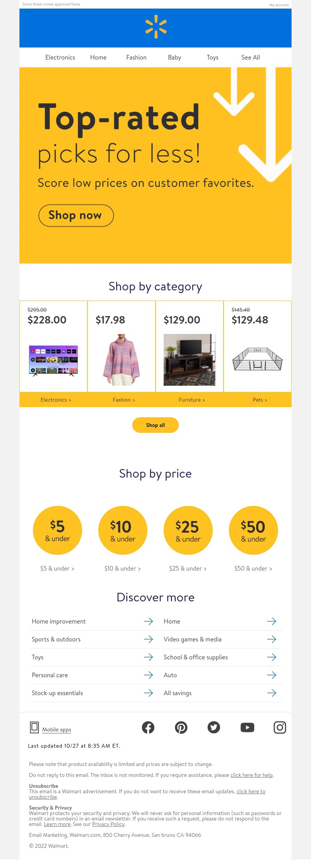Viewport: 311px width, 868px height.
Task: Click the arrow next to Home improvement
Action: pyautogui.click(x=149, y=621)
